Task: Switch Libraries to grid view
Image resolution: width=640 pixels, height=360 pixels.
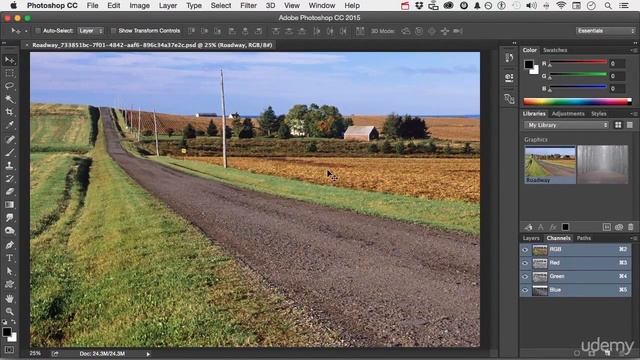Action: pyautogui.click(x=618, y=125)
